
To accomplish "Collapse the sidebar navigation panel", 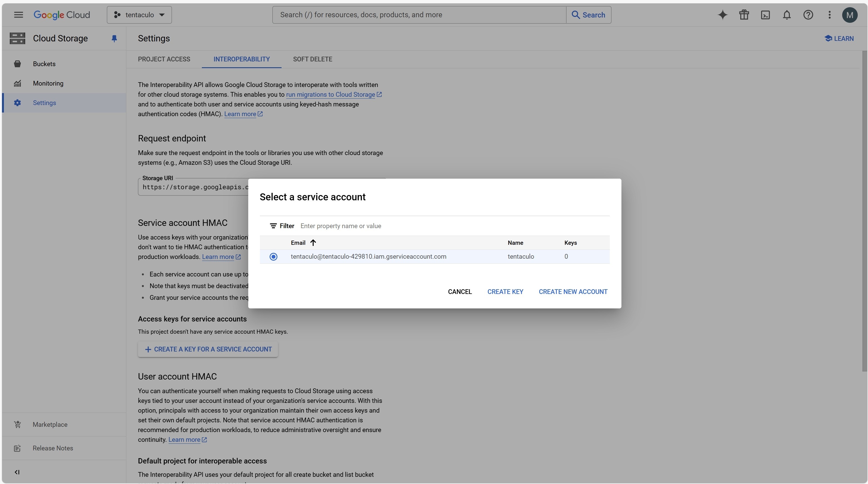I will (x=17, y=472).
